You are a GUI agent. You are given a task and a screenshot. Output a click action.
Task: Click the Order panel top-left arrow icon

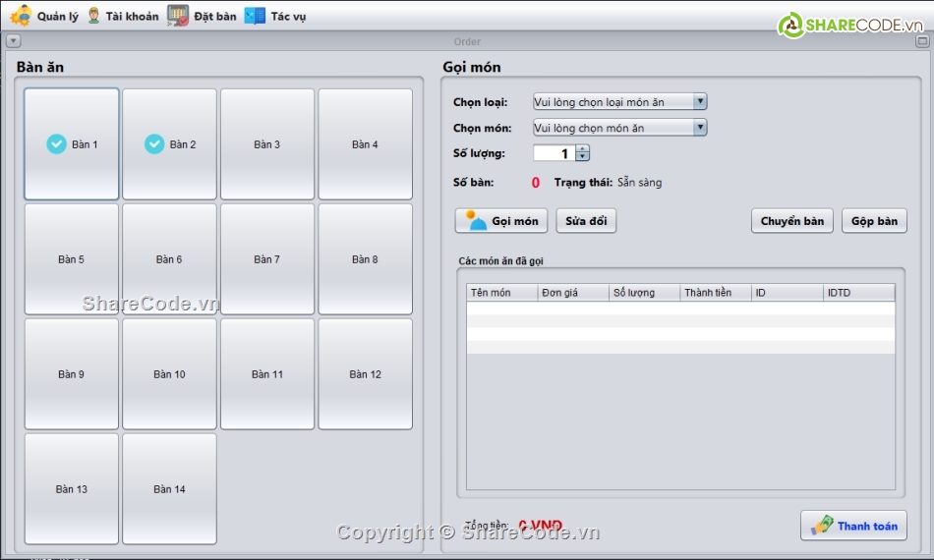[x=13, y=41]
